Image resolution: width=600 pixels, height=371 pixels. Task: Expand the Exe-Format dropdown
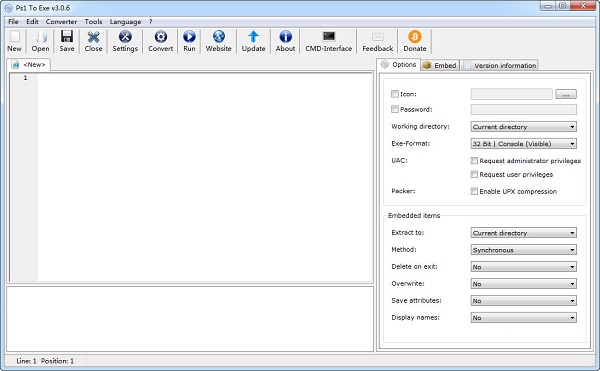click(523, 144)
